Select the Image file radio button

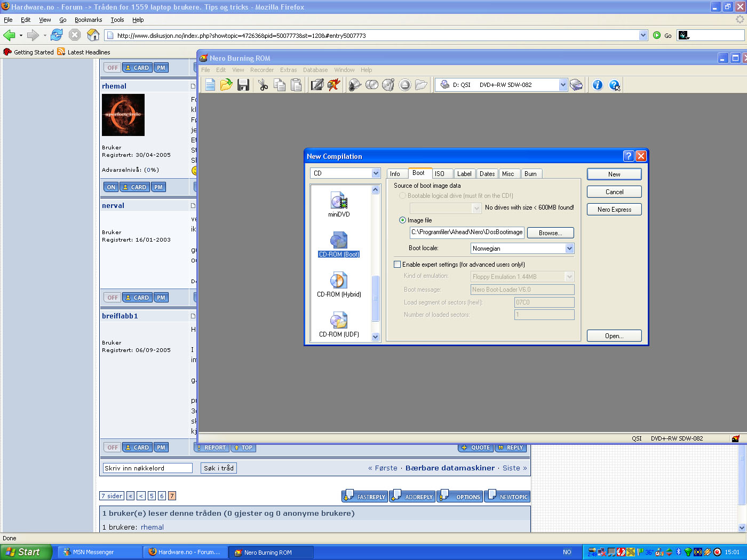click(x=402, y=220)
